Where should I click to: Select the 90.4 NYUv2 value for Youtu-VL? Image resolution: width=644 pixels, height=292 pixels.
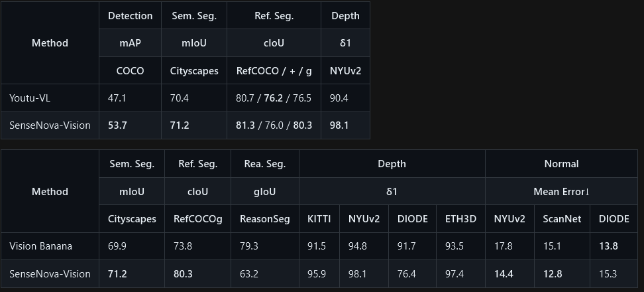coord(339,98)
